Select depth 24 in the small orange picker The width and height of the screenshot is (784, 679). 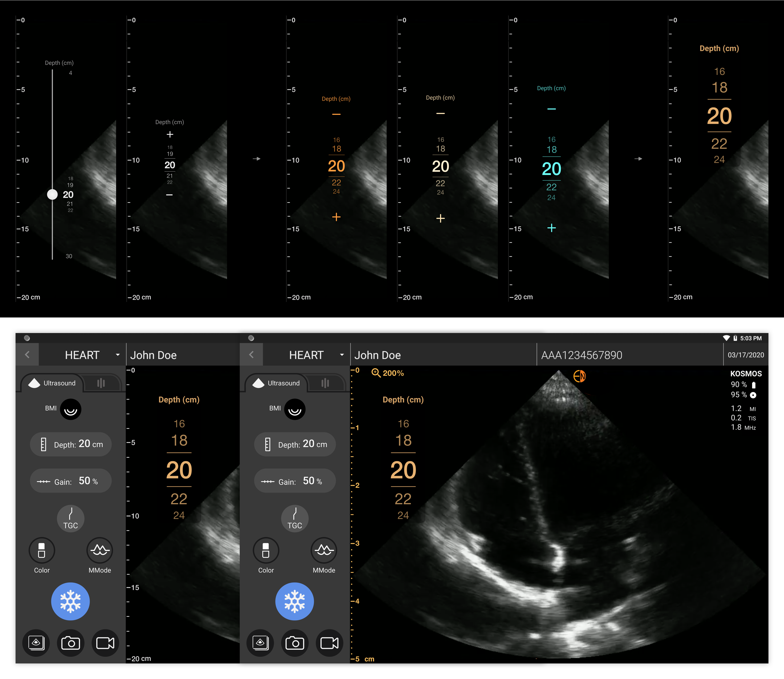pyautogui.click(x=336, y=192)
